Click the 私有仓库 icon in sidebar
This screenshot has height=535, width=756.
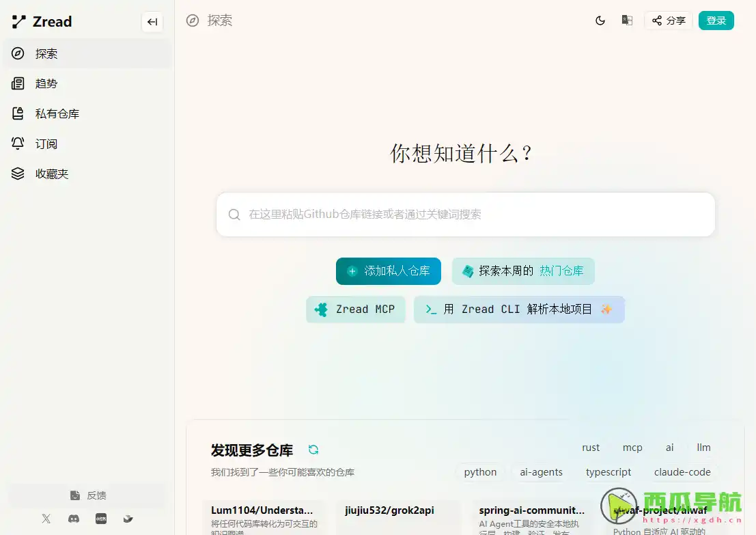tap(18, 114)
